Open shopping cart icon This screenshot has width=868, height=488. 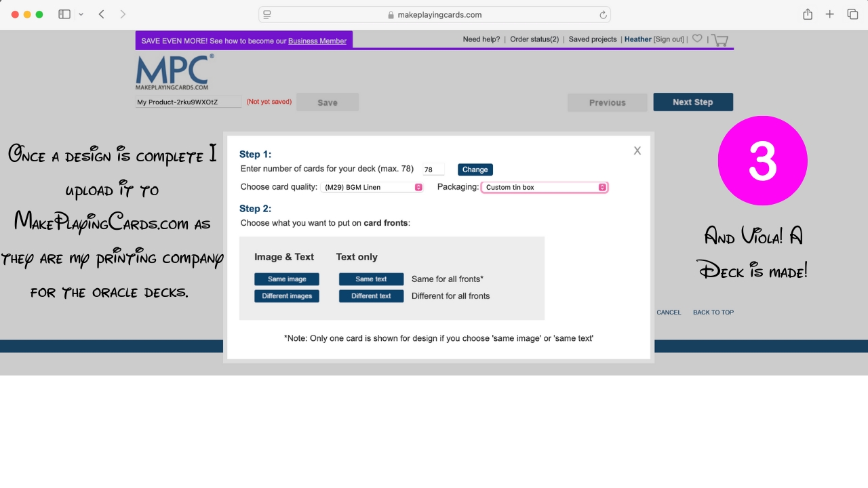720,40
